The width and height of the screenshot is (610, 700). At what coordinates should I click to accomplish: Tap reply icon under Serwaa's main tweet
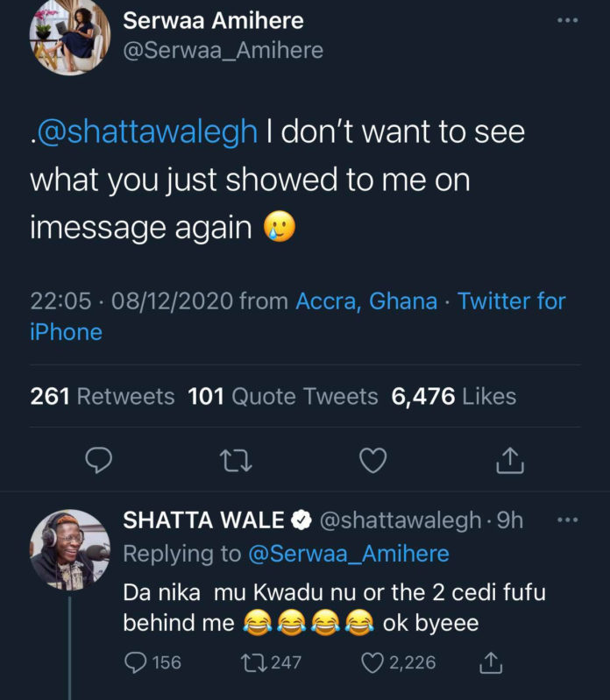click(x=99, y=460)
